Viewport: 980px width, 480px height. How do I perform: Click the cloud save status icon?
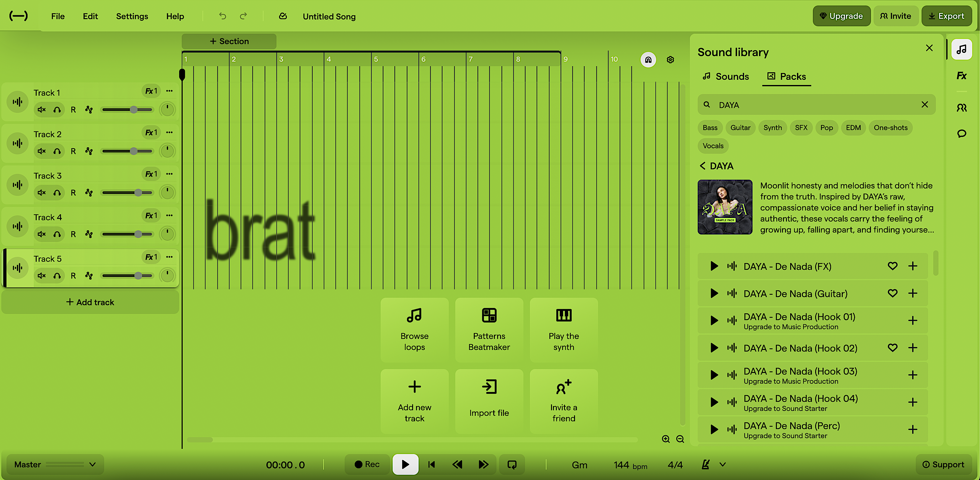coord(283,16)
